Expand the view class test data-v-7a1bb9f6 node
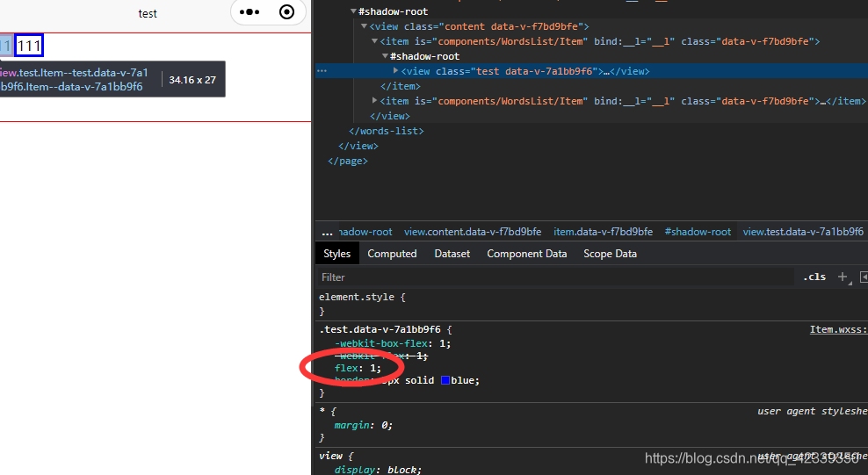 click(395, 71)
